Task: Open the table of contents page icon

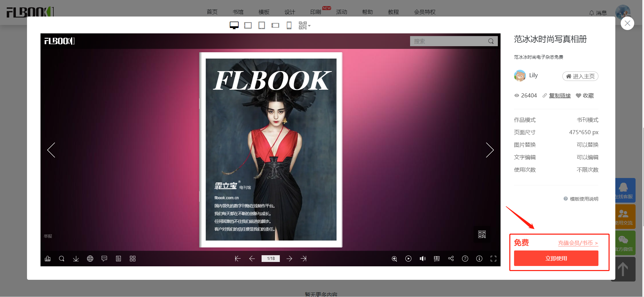Action: click(x=118, y=259)
